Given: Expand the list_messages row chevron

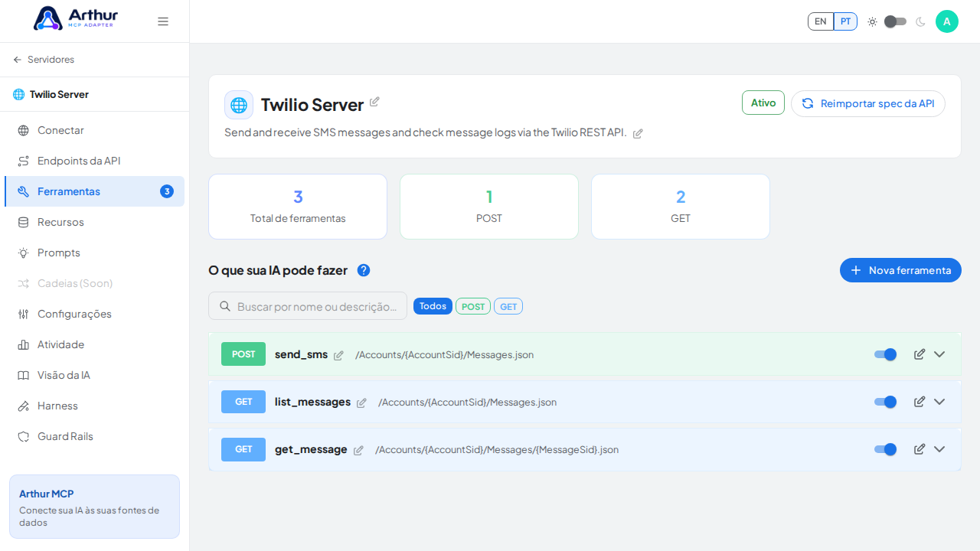Looking at the screenshot, I should point(939,402).
